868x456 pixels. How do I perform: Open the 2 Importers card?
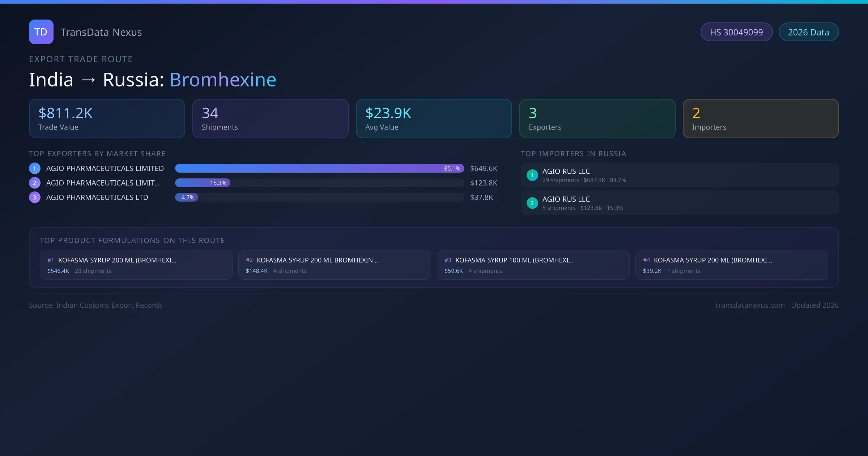761,119
